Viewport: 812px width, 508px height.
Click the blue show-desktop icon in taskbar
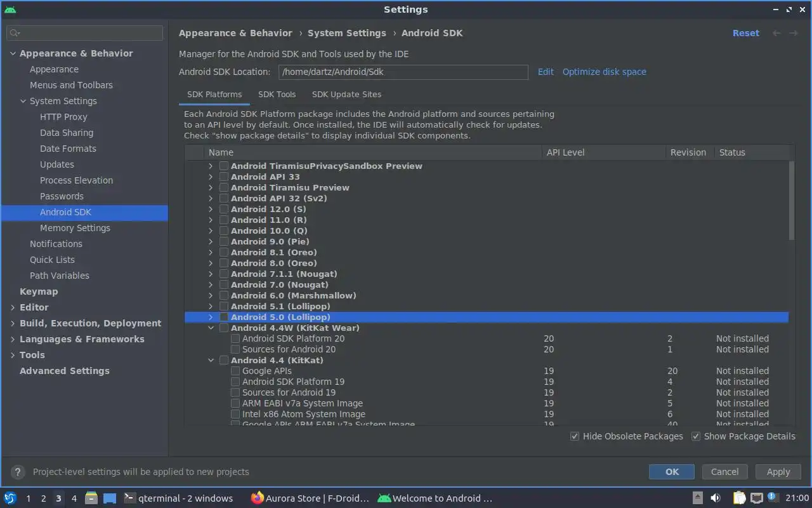click(x=110, y=498)
